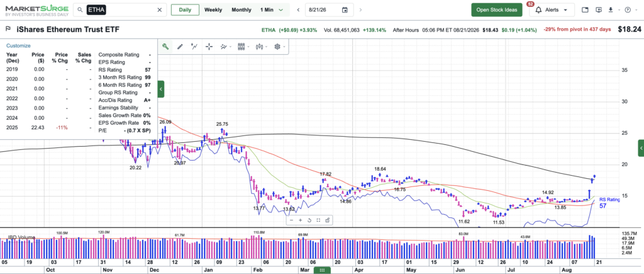
Task: Switch to the Weekly chart tab
Action: click(213, 10)
